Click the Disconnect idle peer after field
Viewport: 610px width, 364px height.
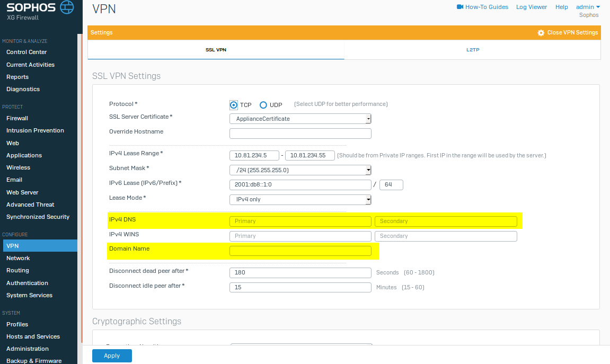point(300,287)
